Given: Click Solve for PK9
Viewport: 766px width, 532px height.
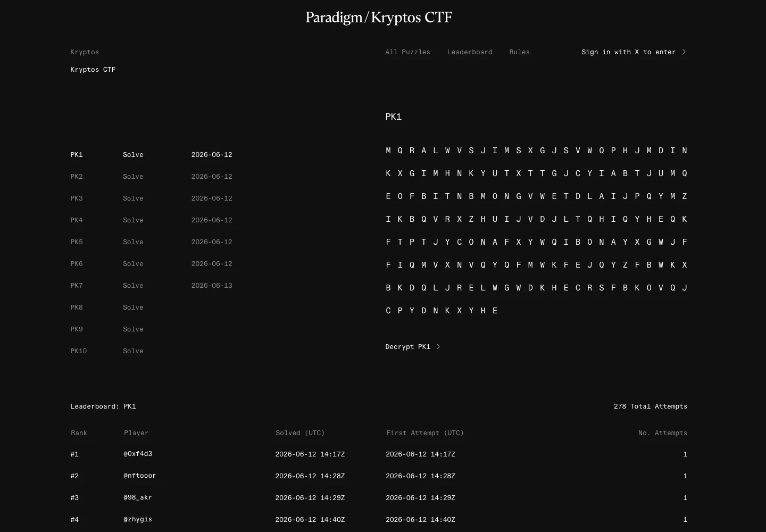Looking at the screenshot, I should (133, 329).
